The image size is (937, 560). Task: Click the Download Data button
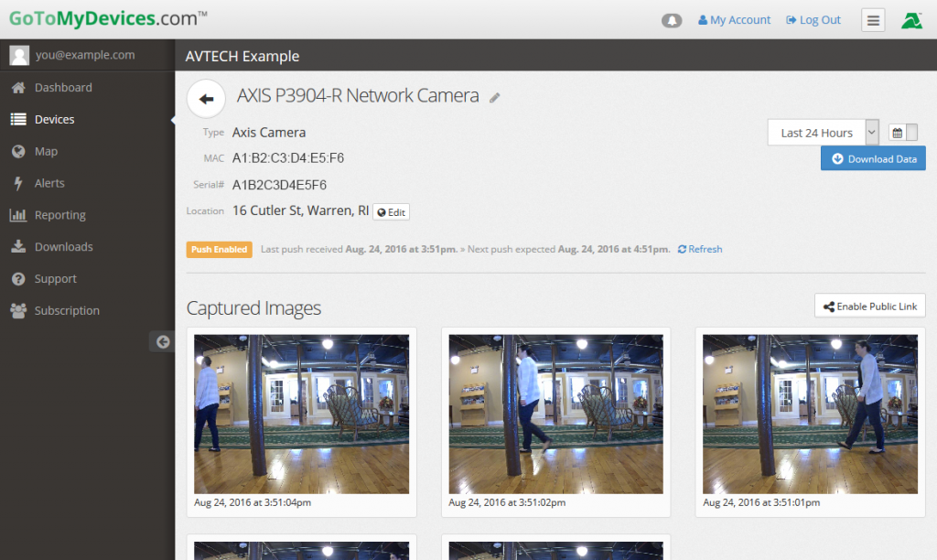(873, 157)
